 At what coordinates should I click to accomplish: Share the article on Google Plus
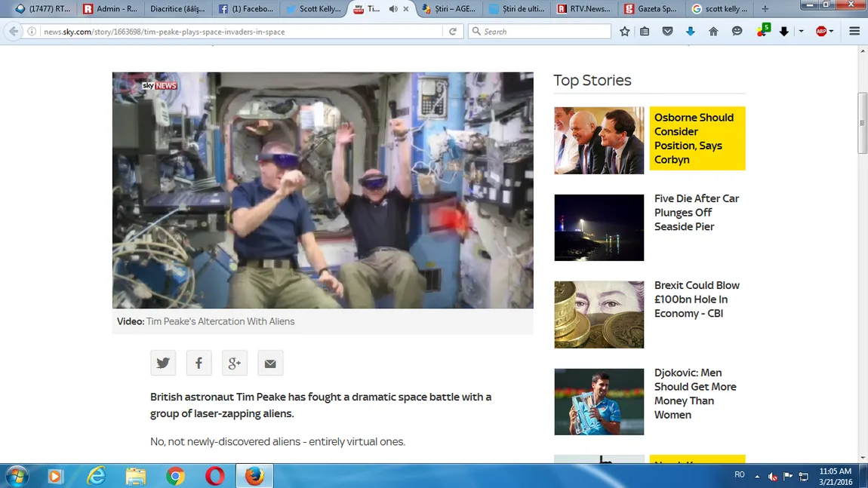[235, 363]
